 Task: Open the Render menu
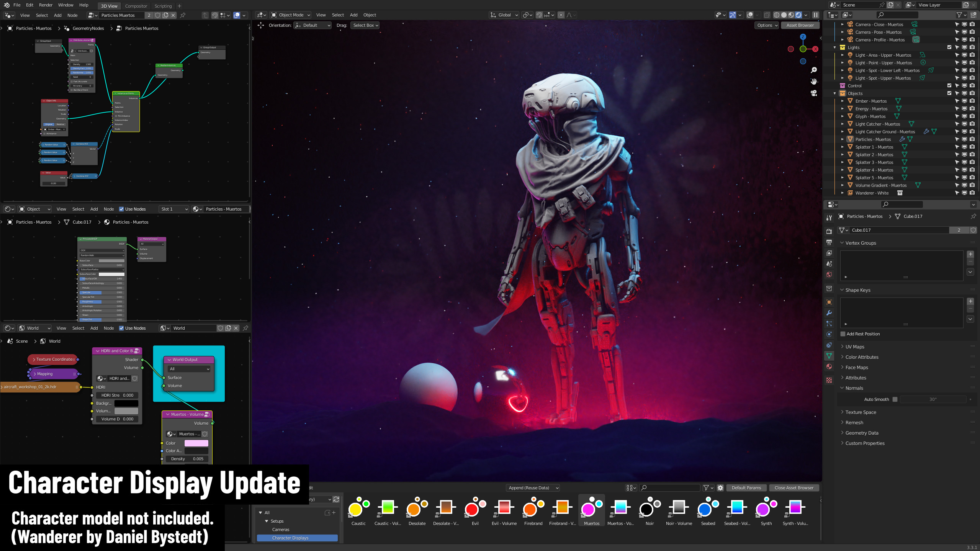46,5
